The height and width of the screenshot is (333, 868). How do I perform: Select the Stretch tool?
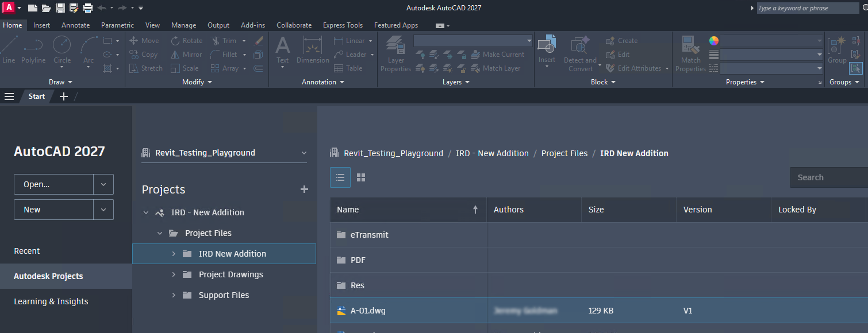coord(146,68)
